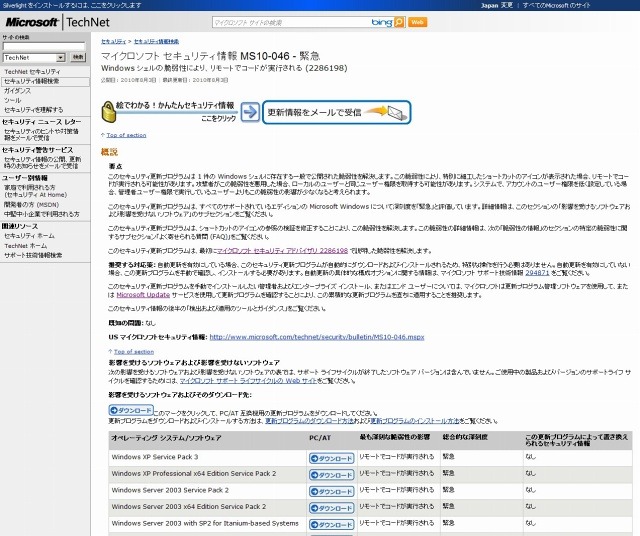Open the セキュリティ警告サービス notification link
The image size is (640, 536).
pos(42,162)
